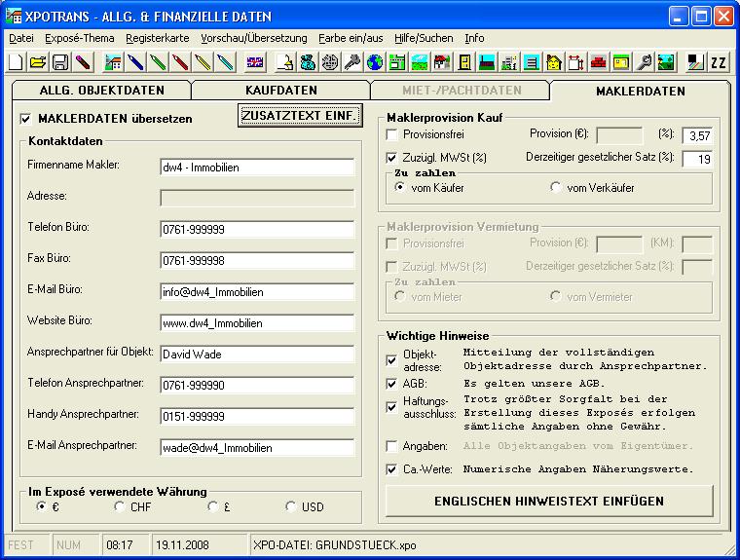Click the ZUSATZTEXT EINF. button
740x560 pixels.
pos(300,116)
